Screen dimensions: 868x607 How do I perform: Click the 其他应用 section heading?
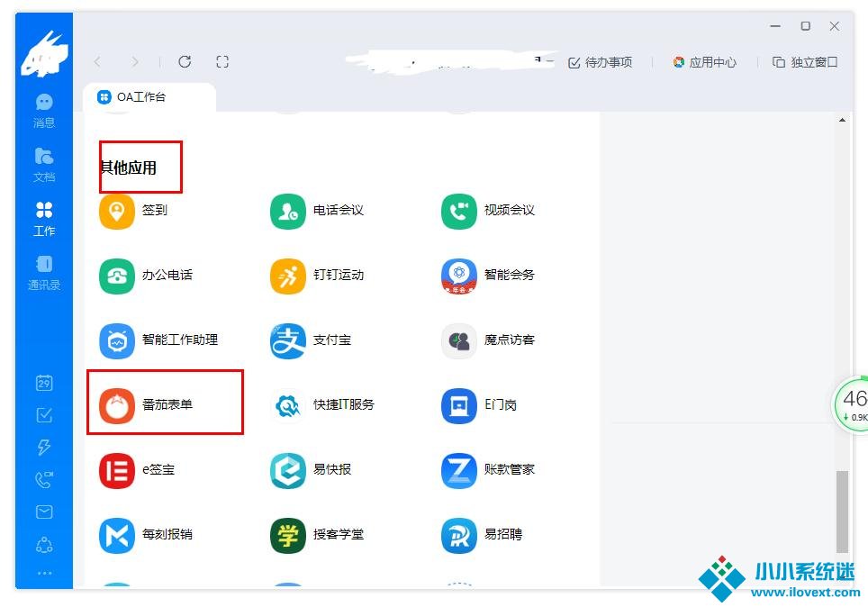point(129,168)
